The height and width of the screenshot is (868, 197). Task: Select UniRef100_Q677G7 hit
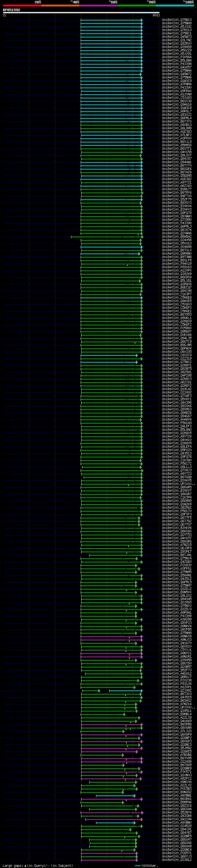pyautogui.click(x=177, y=524)
